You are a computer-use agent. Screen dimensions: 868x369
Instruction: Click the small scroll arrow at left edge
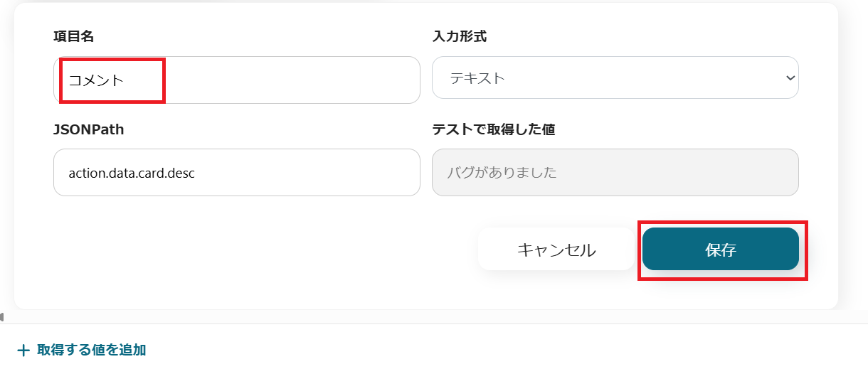point(2,316)
